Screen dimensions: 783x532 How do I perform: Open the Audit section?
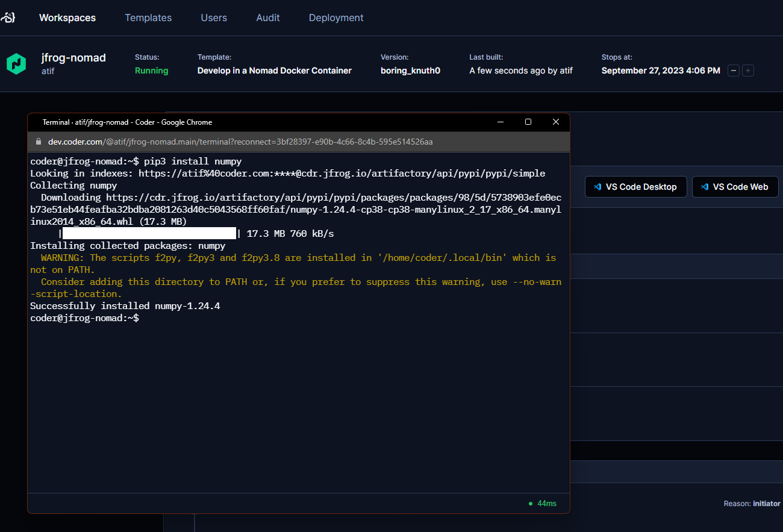268,17
